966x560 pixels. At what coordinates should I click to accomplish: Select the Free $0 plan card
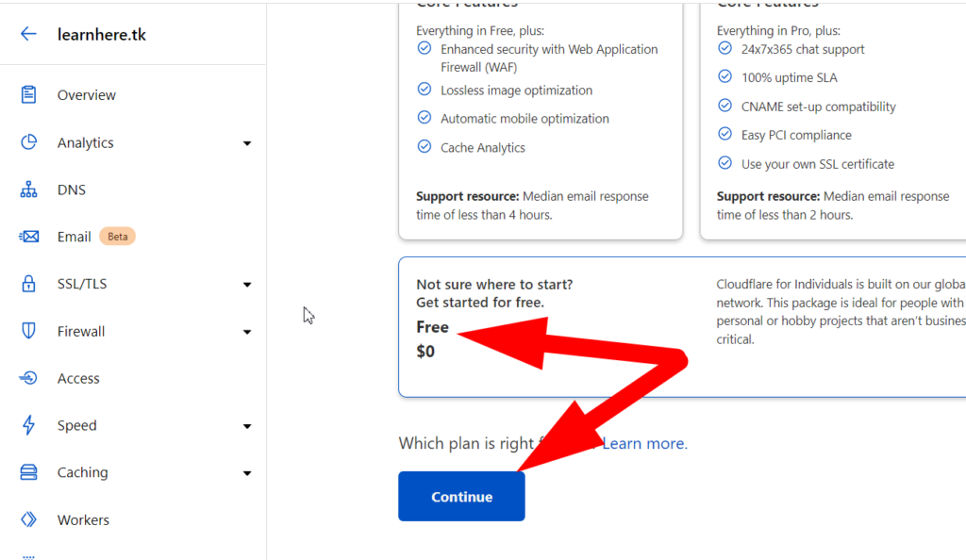coord(682,327)
